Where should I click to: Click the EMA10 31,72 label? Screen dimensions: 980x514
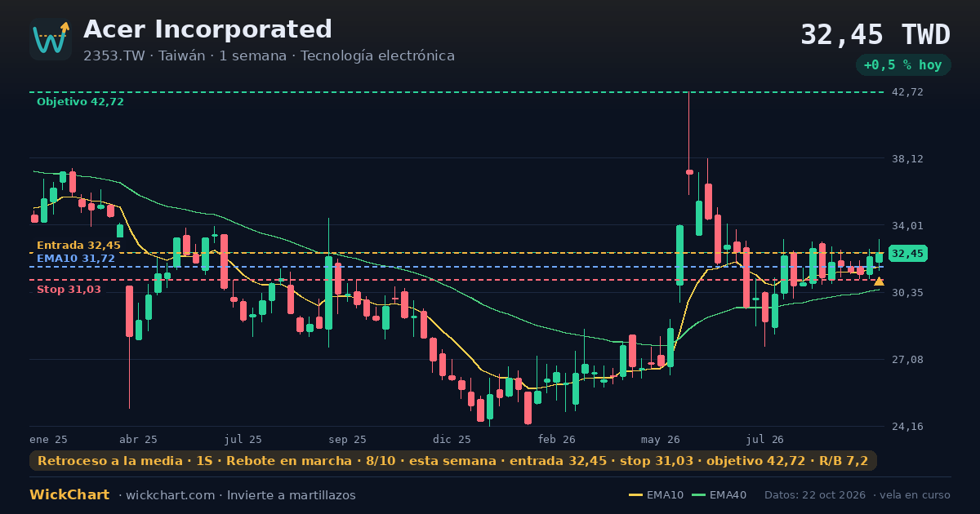pos(76,258)
